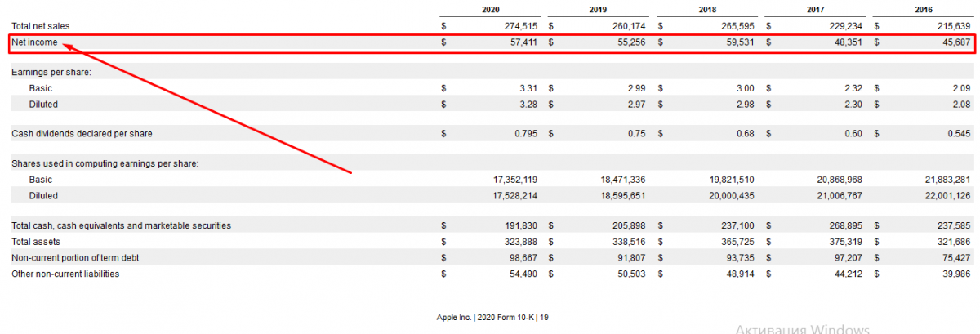Select the 2016 column header
The image size is (980, 334).
924,10
